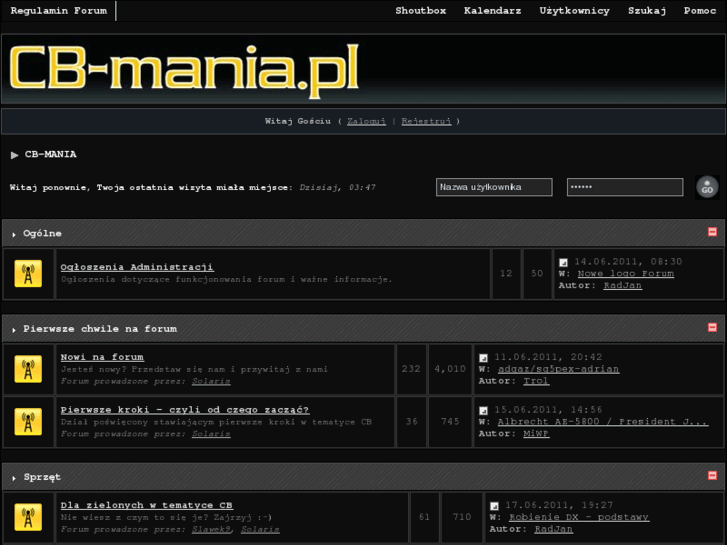727x545 pixels.
Task: Click the round GO login button
Action: [707, 187]
